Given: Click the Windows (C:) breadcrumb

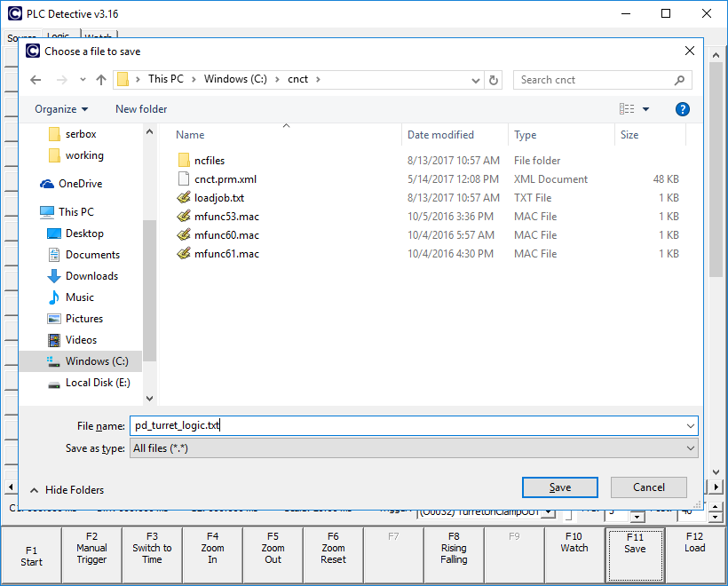Looking at the screenshot, I should (235, 79).
